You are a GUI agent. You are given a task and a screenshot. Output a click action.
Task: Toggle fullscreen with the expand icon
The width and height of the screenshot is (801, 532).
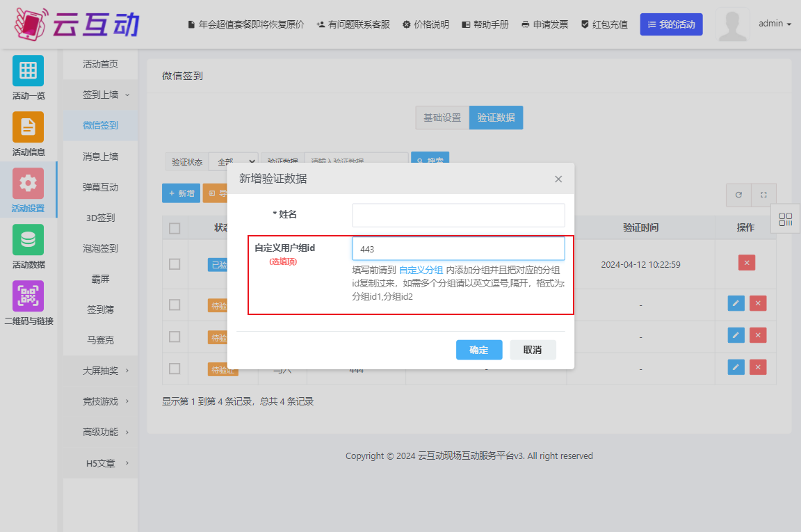pyautogui.click(x=763, y=195)
